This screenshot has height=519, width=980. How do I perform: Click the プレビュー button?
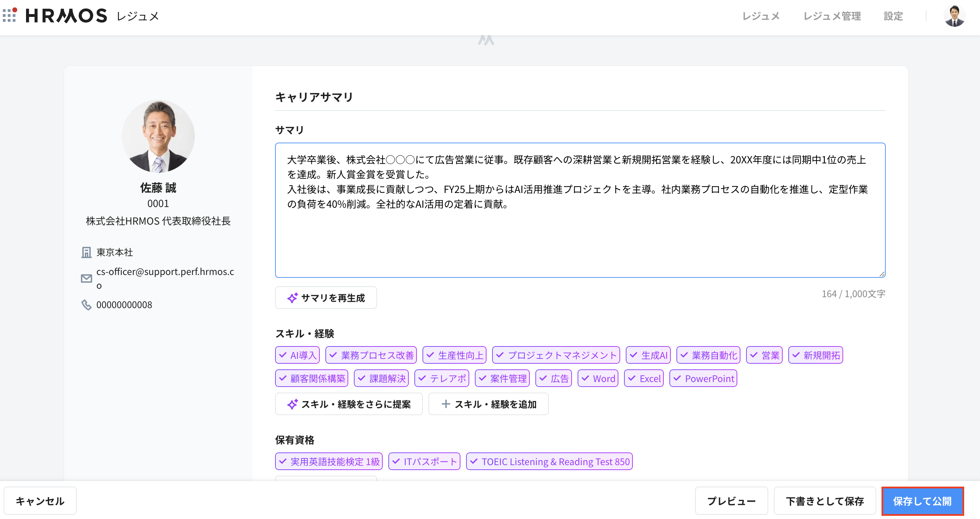tap(731, 501)
